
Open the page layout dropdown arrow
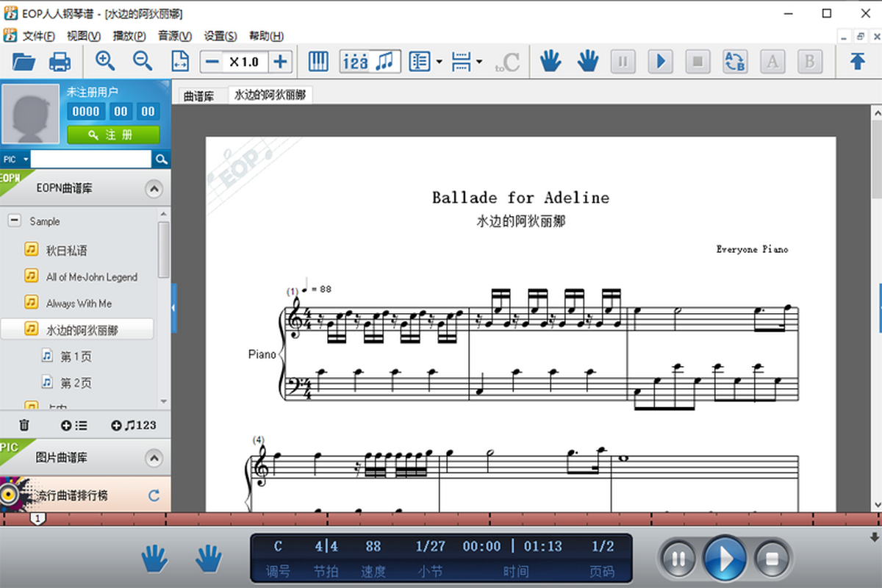click(x=439, y=62)
